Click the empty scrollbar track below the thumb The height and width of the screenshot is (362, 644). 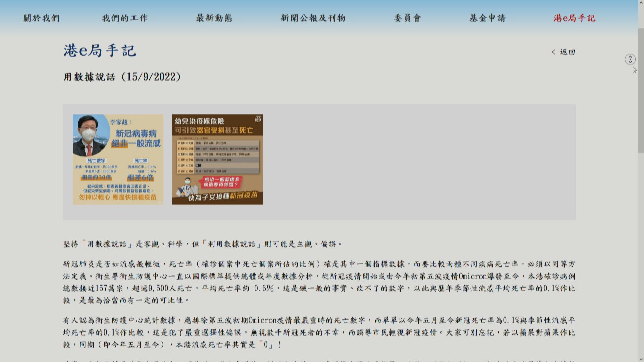click(641, 255)
